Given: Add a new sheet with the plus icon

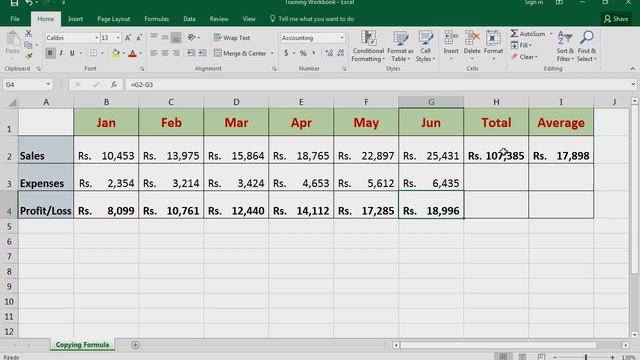Looking at the screenshot, I should pyautogui.click(x=135, y=345).
